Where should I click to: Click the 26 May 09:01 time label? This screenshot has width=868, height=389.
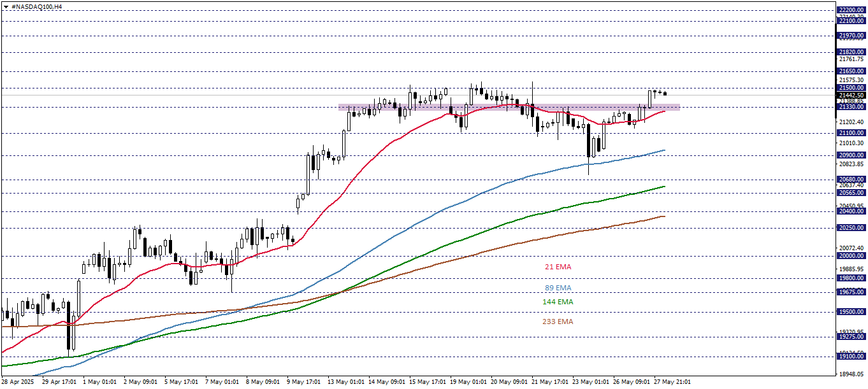(x=632, y=383)
